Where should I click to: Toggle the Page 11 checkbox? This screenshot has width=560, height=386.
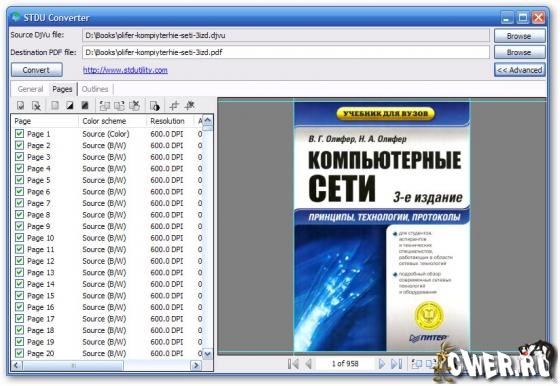(19, 249)
